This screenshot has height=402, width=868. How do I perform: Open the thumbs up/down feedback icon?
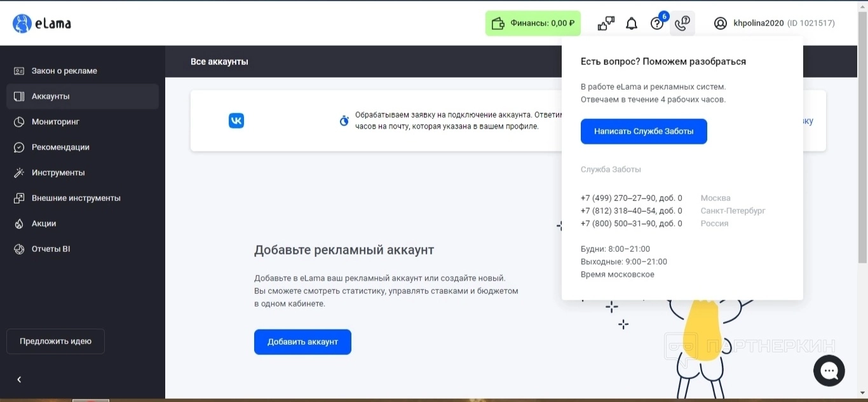point(606,24)
